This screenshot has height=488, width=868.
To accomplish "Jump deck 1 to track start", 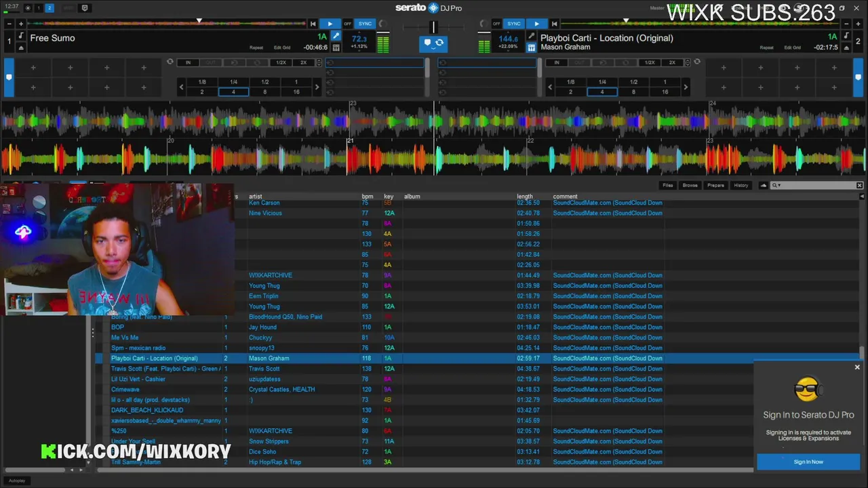I will click(x=313, y=24).
